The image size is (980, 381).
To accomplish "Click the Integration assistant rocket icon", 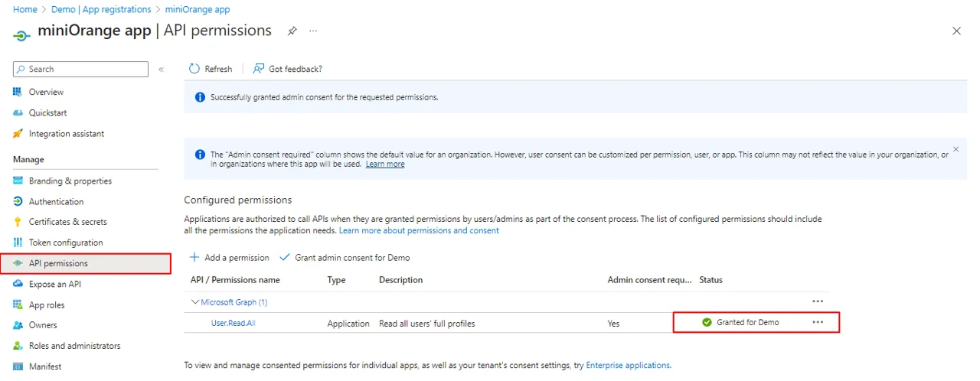I will pos(18,134).
